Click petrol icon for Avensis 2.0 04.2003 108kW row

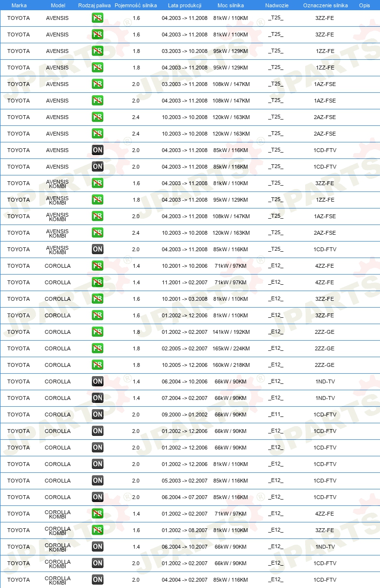(x=97, y=101)
